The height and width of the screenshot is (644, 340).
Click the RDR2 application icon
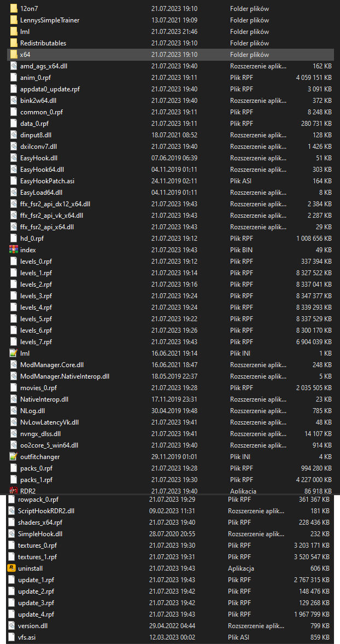point(14,490)
